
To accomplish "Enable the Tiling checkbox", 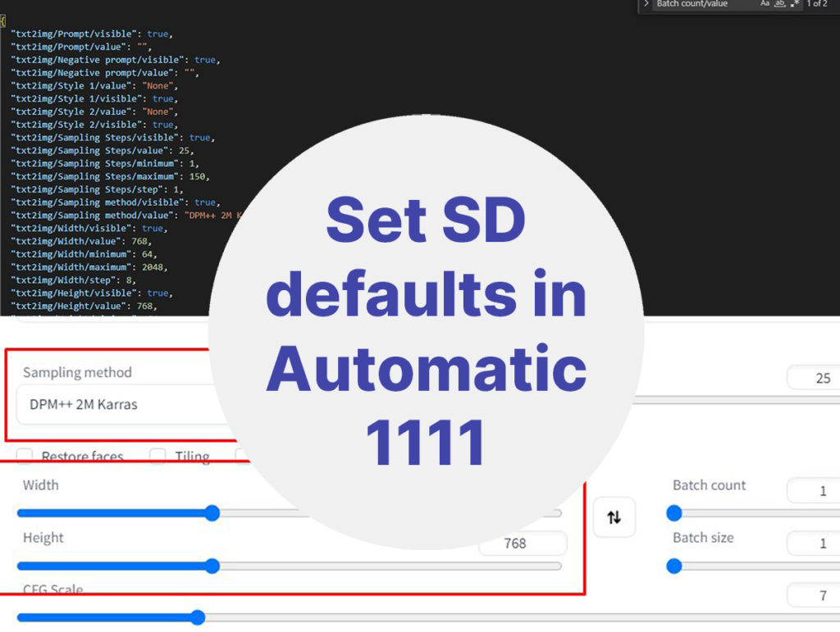I will coord(157,456).
